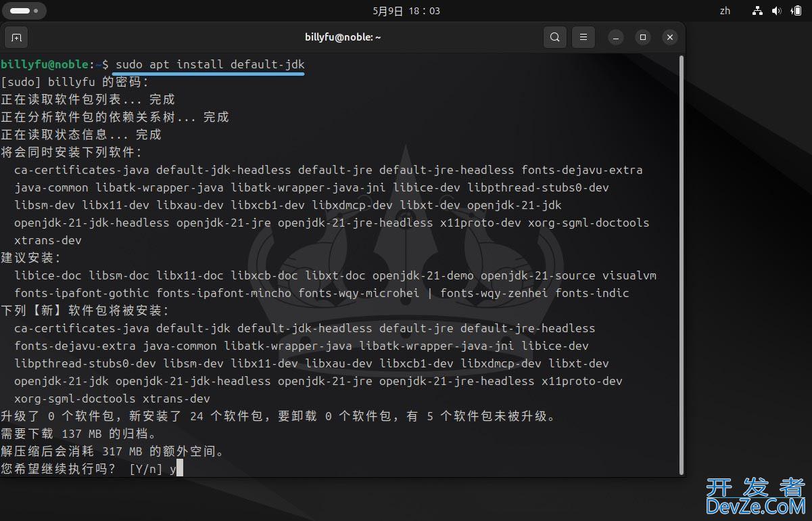Open the clock showing 5月9日 18:03
Viewport: 812px width, 521px height.
pos(406,11)
